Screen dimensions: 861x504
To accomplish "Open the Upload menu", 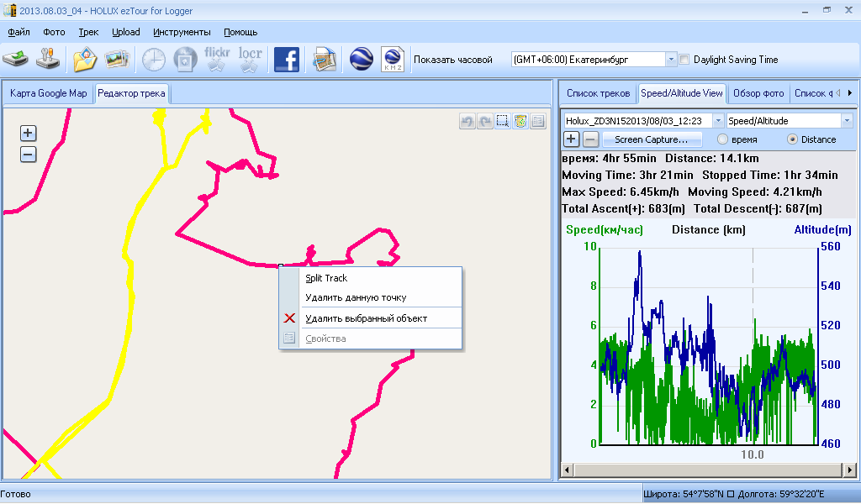I will [126, 32].
